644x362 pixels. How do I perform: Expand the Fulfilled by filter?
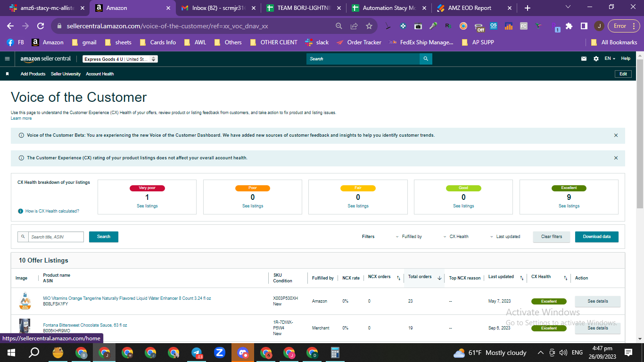(409, 237)
